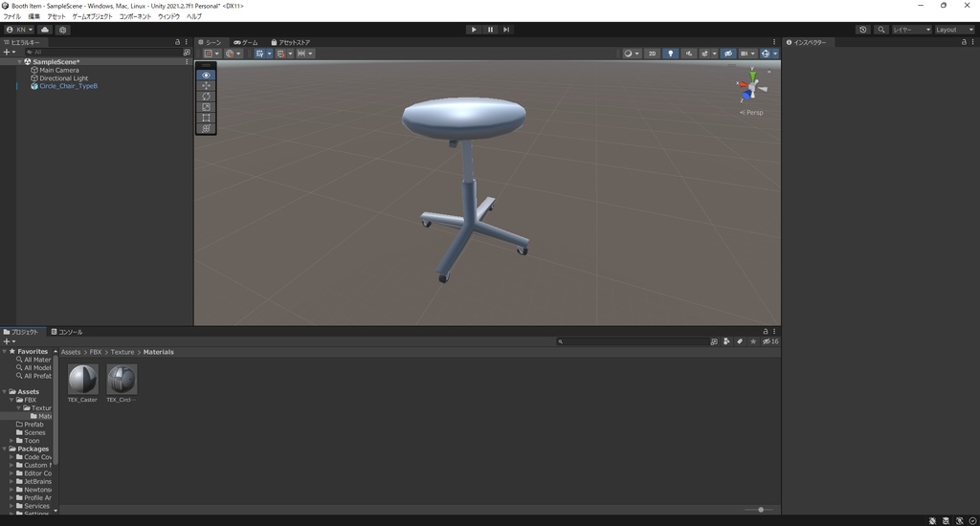Click the cache server icon in status bar
The height and width of the screenshot is (526, 980).
[x=946, y=521]
